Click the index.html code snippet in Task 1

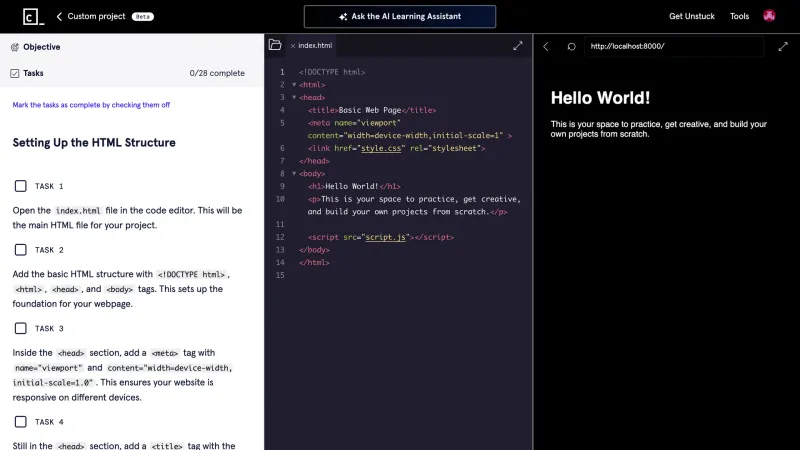pos(78,211)
